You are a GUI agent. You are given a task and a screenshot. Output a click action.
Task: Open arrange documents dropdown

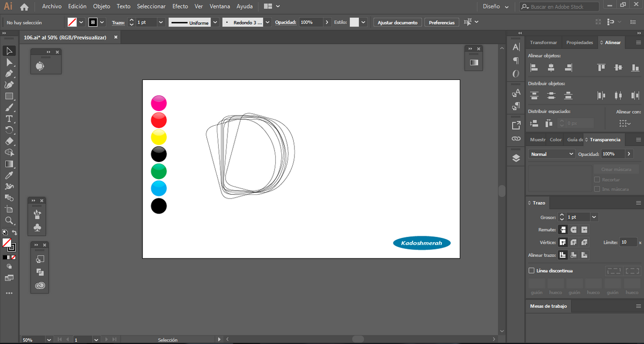click(x=272, y=7)
